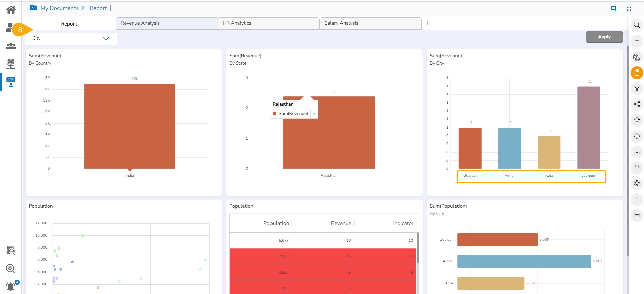Open the three-dot menu next to Report

point(111,8)
